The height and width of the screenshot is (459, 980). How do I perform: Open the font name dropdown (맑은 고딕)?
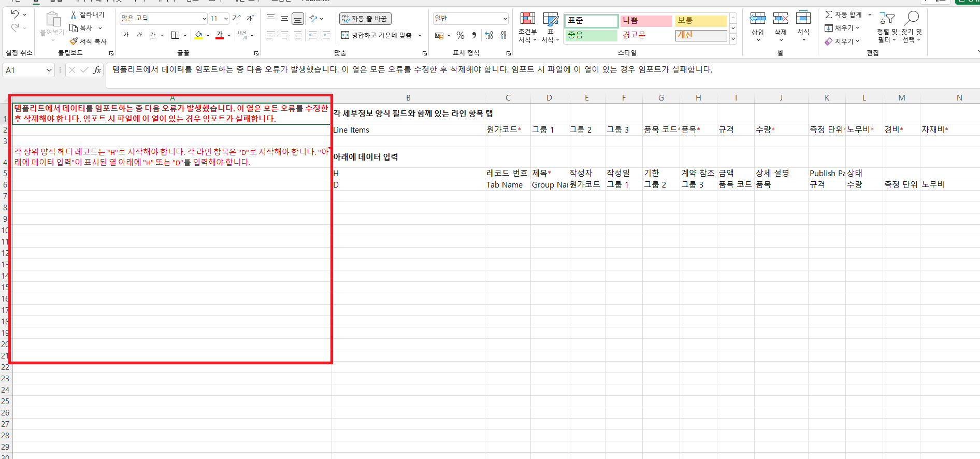204,19
